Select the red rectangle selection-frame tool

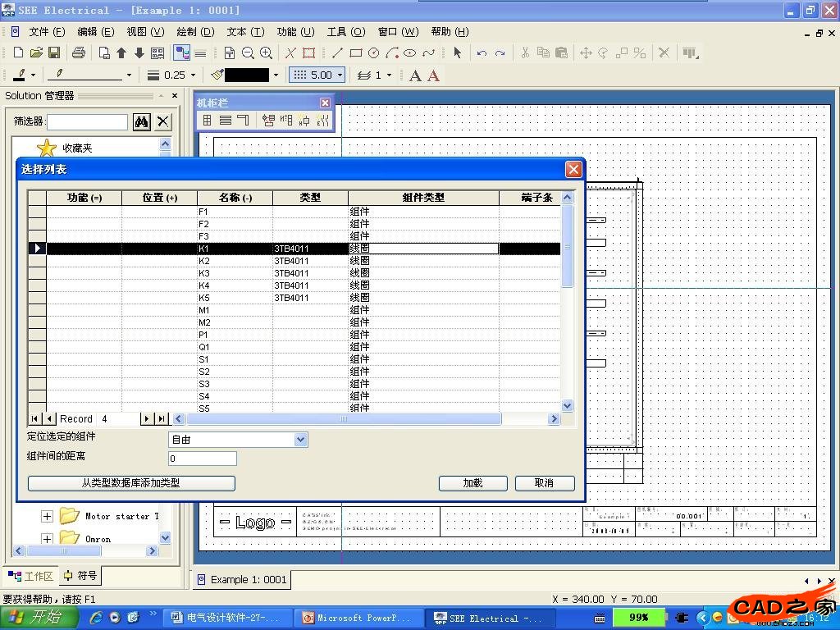(x=308, y=52)
